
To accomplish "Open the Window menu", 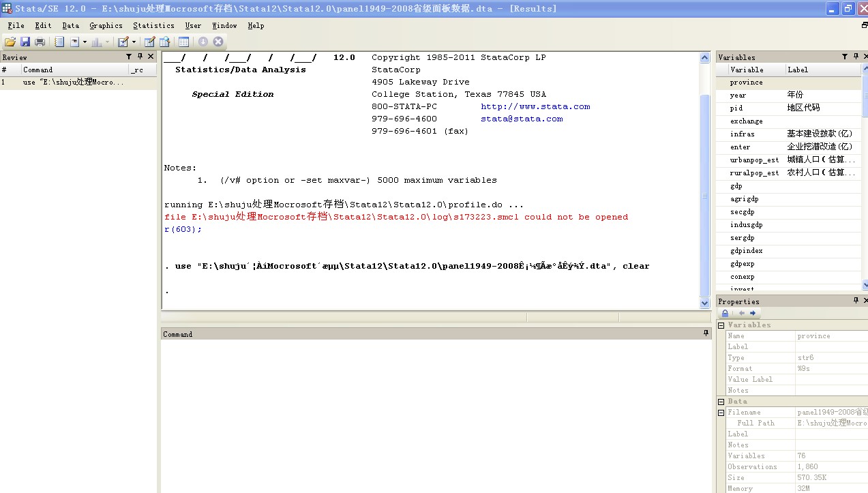I will click(224, 25).
